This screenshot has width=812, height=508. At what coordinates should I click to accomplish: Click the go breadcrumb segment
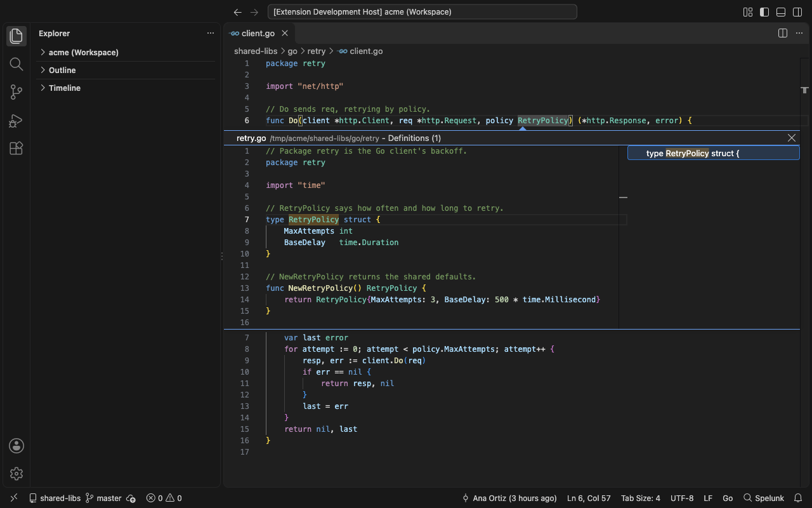click(x=292, y=51)
